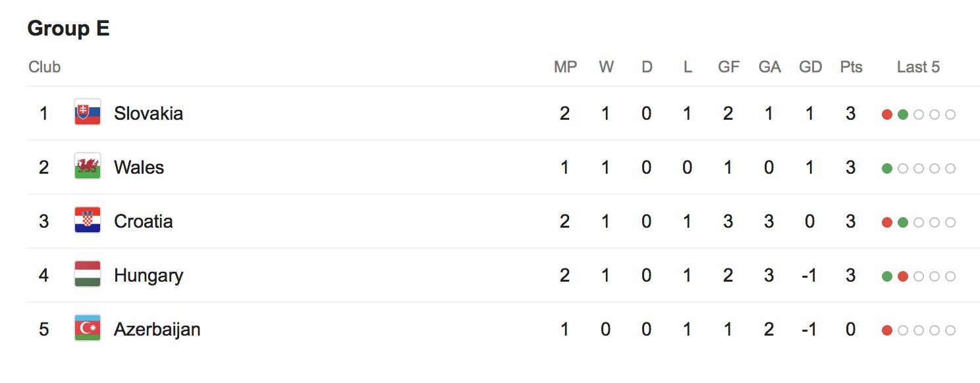This screenshot has height=383, width=980.
Task: Click the Hungary flag icon
Action: [88, 275]
